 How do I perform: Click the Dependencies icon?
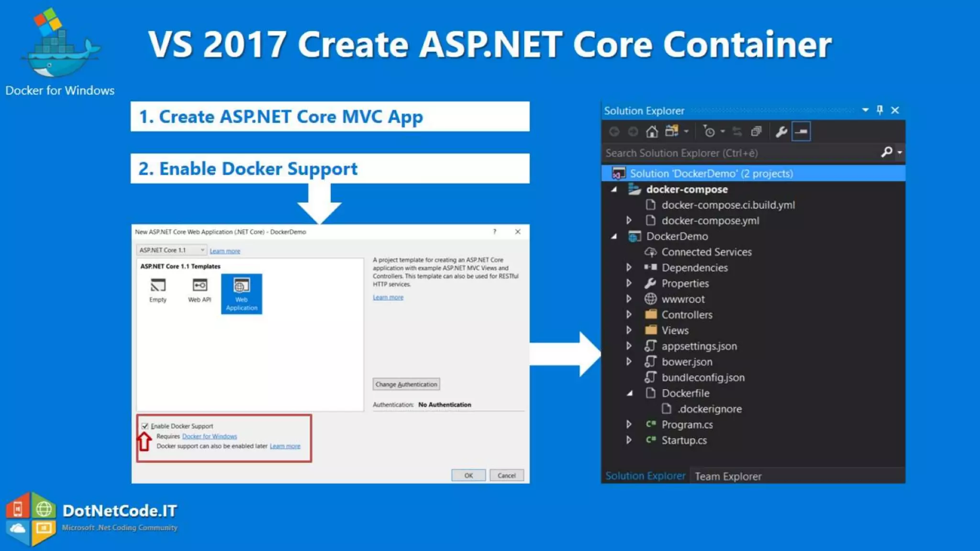650,267
